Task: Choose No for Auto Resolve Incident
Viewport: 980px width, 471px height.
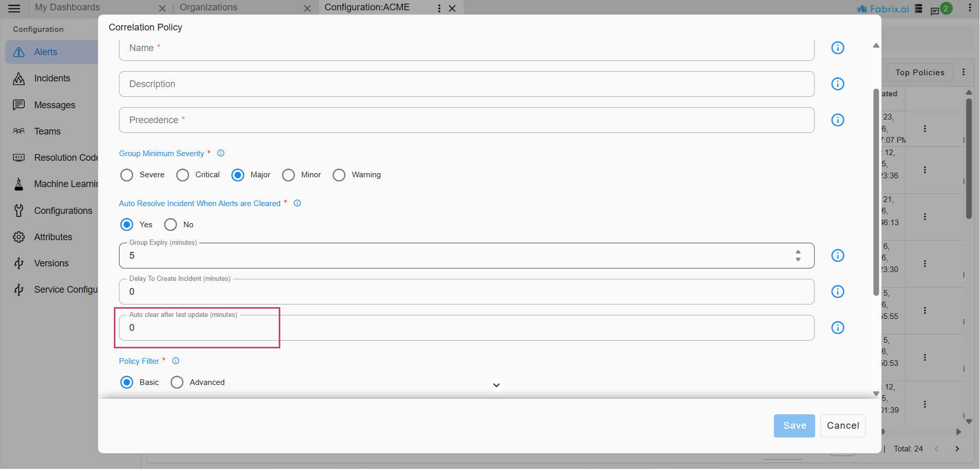Action: click(171, 225)
